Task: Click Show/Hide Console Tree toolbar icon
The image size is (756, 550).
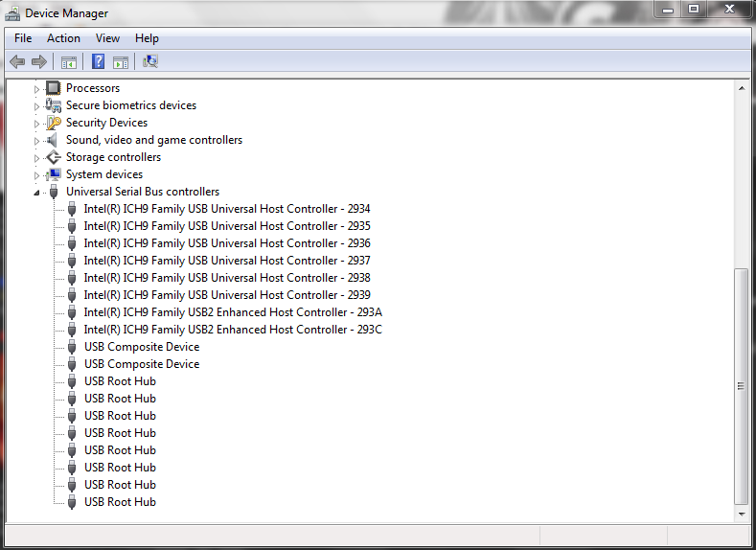Action: click(x=68, y=62)
